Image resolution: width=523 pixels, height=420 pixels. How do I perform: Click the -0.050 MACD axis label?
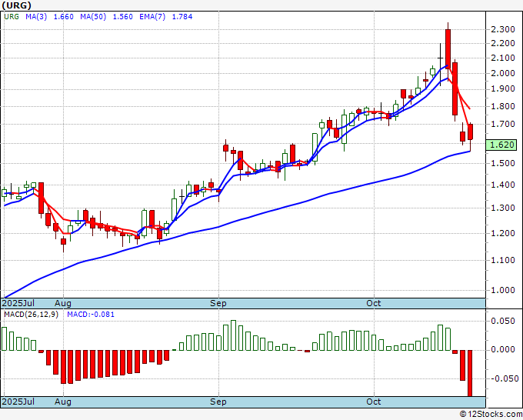tap(505, 378)
